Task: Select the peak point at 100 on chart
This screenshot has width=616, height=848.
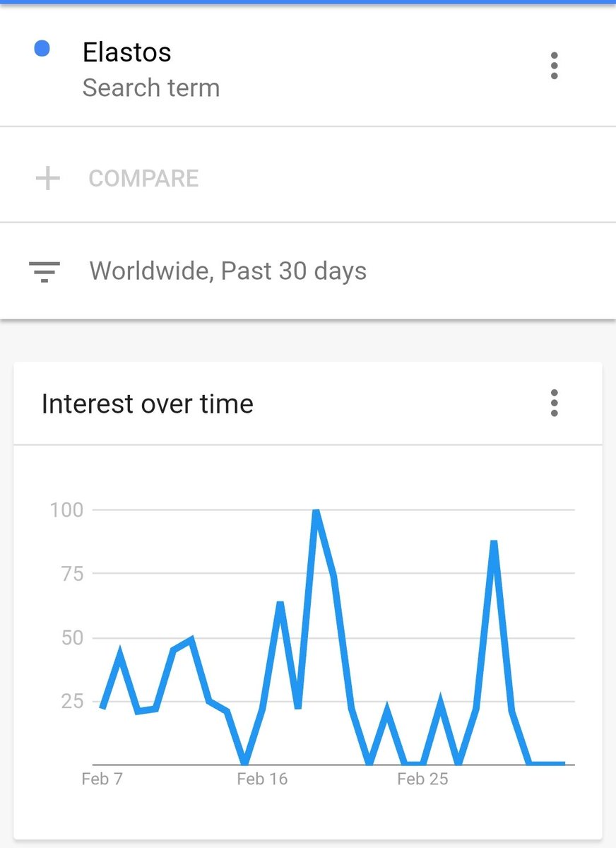Action: [x=316, y=510]
